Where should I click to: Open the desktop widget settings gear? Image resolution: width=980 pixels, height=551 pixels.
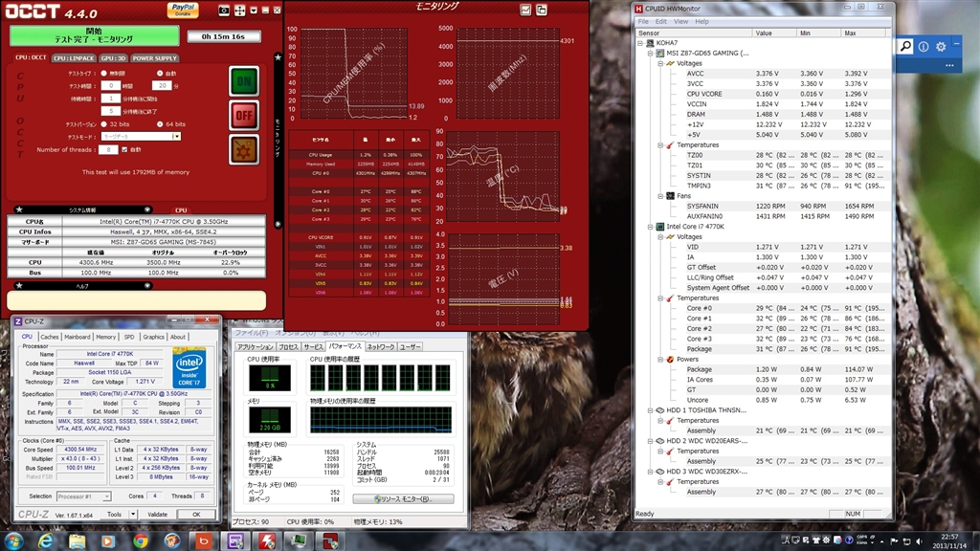coord(941,46)
